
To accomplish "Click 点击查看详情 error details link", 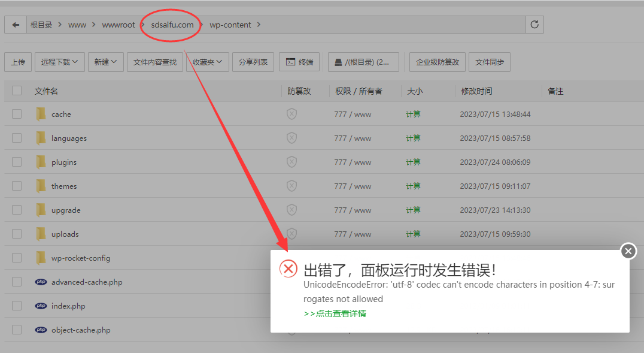I will 335,313.
